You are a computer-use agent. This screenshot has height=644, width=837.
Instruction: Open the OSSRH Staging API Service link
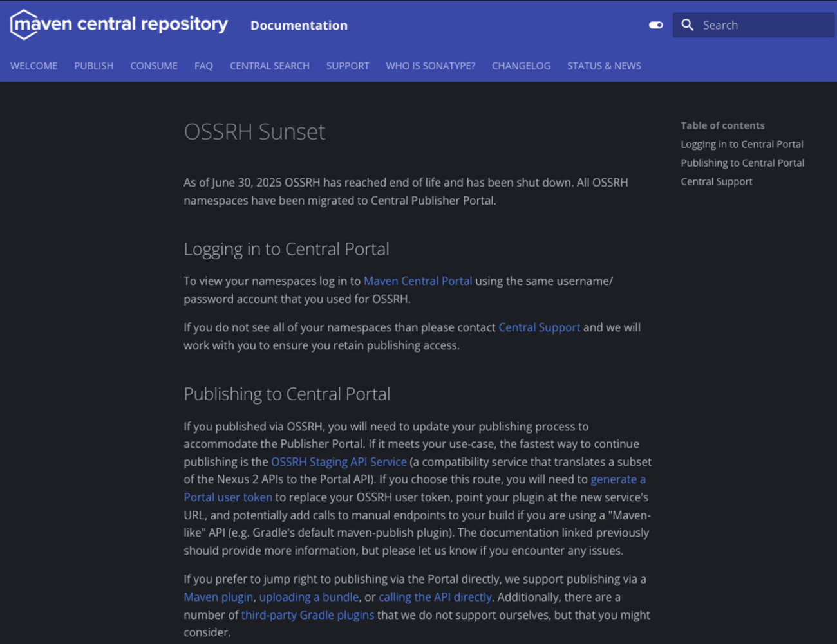[339, 462]
